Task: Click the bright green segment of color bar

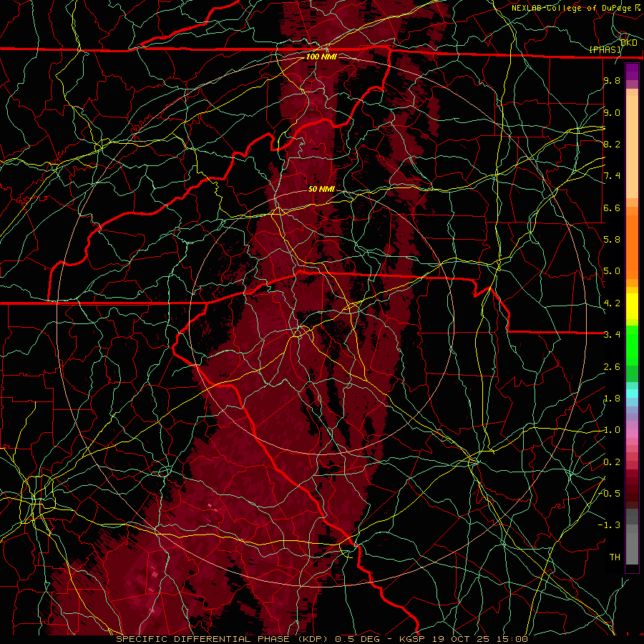Action: pyautogui.click(x=632, y=345)
